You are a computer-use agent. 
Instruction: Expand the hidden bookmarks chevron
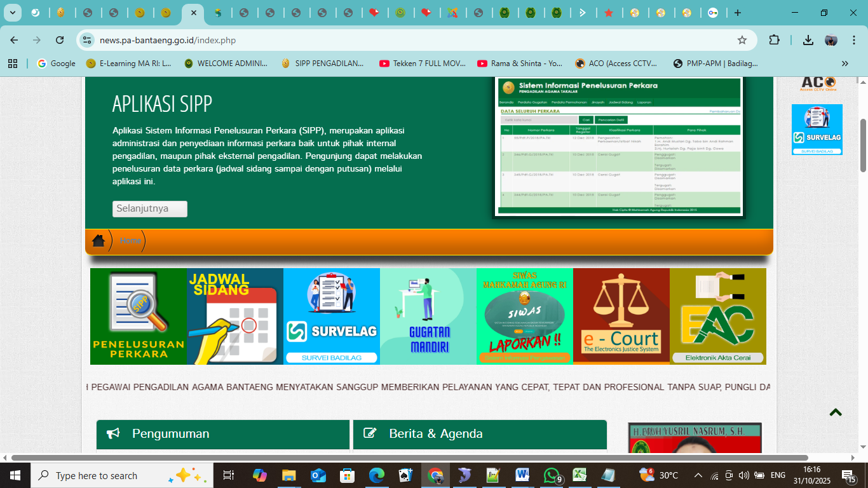[844, 64]
